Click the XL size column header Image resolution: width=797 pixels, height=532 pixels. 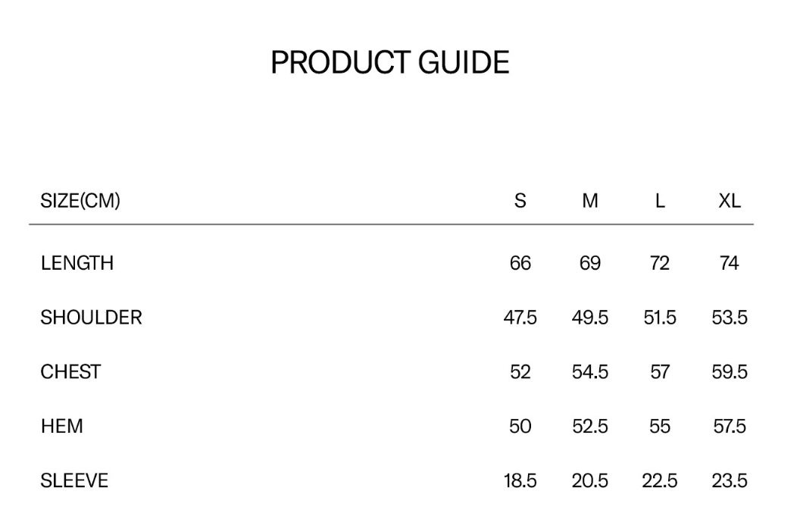tap(730, 201)
